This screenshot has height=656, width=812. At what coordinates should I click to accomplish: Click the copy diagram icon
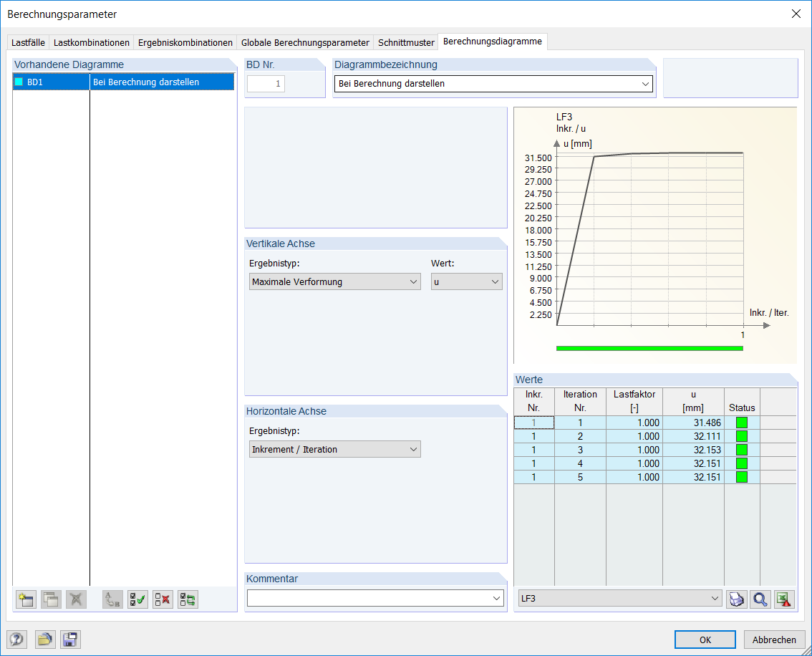(x=51, y=599)
